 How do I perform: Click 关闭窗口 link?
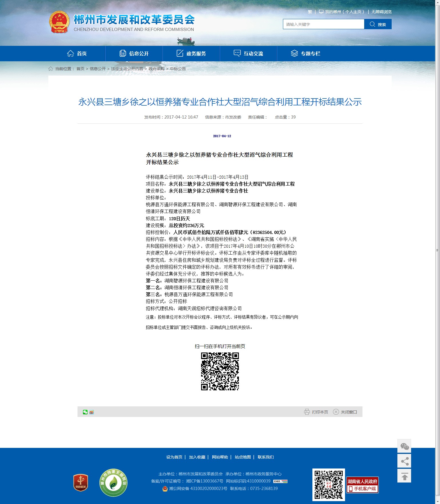[349, 412]
